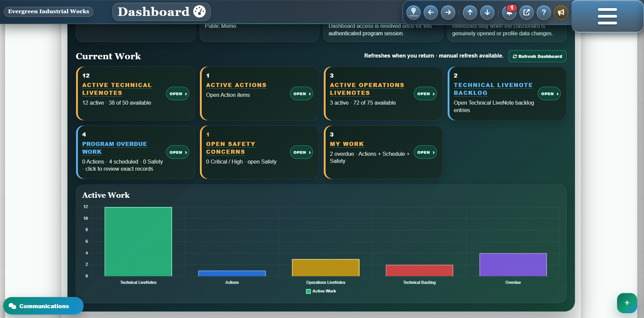This screenshot has width=644, height=318.
Task: Go forward with the right arrow icon
Action: 448,13
